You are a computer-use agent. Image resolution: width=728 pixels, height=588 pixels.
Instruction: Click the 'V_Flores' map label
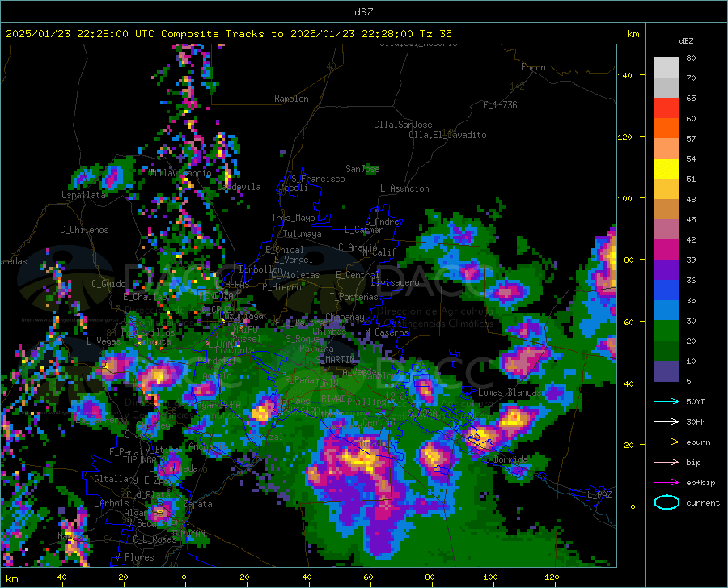[x=134, y=557]
